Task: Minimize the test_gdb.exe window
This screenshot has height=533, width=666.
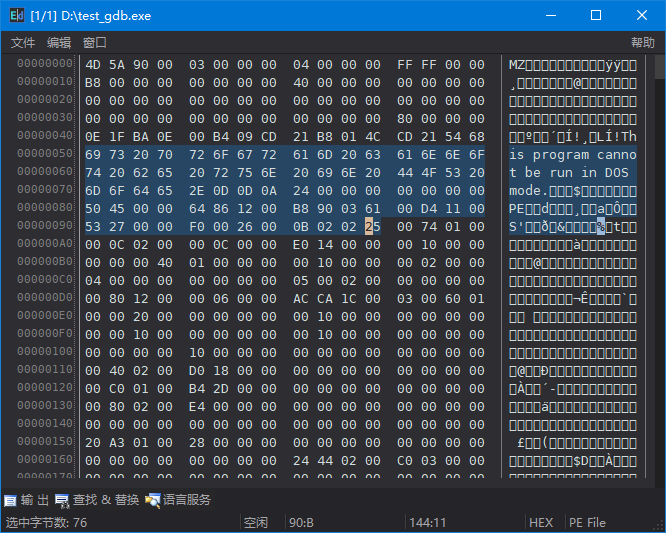Action: click(x=551, y=15)
